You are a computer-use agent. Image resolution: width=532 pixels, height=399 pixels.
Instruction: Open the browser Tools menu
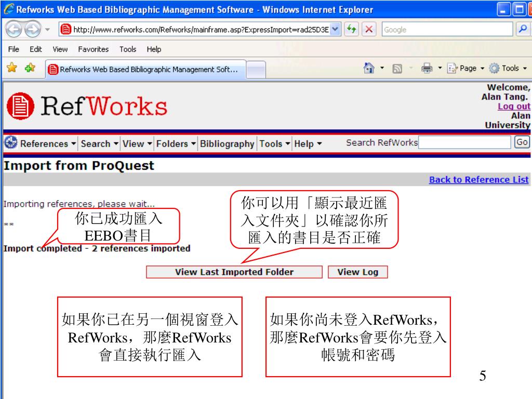(128, 49)
